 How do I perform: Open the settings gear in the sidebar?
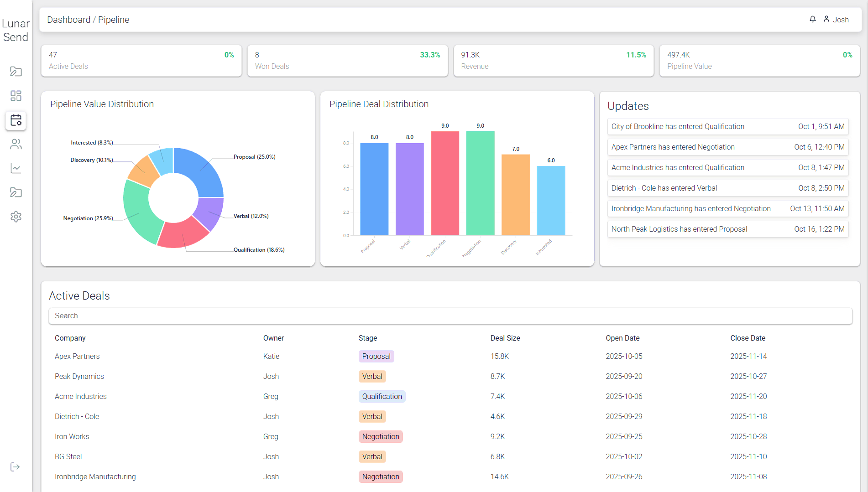pyautogui.click(x=16, y=216)
